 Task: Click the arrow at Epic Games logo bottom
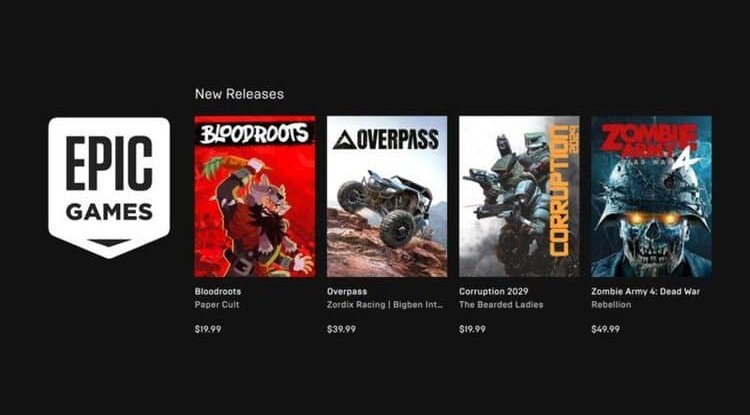pos(109,242)
